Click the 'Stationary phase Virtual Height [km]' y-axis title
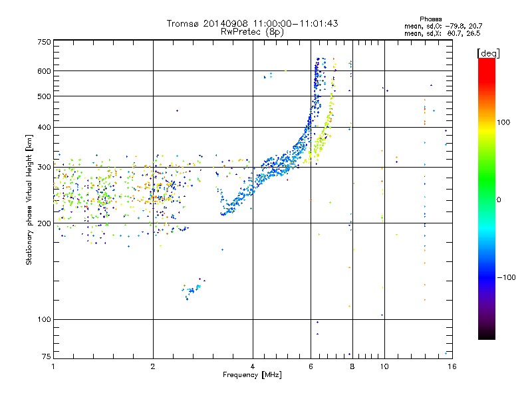532x399 pixels. pos(29,199)
